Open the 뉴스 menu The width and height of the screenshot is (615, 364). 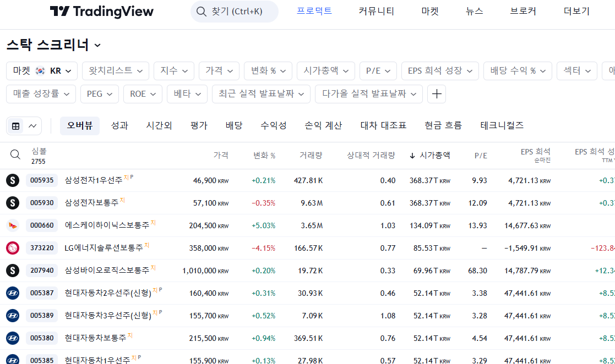(x=474, y=12)
